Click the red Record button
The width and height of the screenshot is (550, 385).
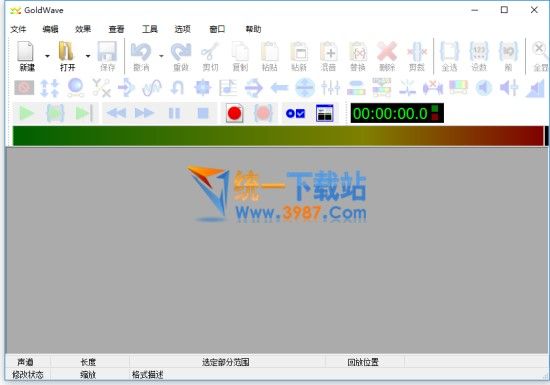(x=234, y=113)
